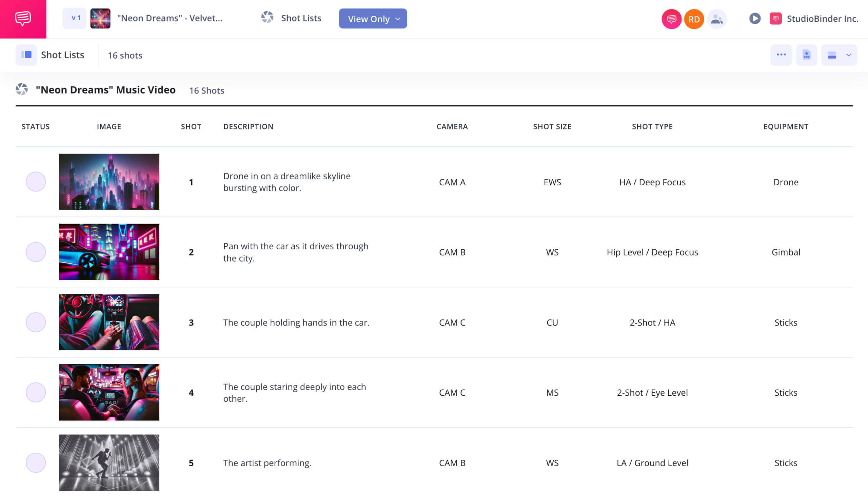Toggle status circle for Shot 5
The height and width of the screenshot is (497, 868).
[35, 462]
